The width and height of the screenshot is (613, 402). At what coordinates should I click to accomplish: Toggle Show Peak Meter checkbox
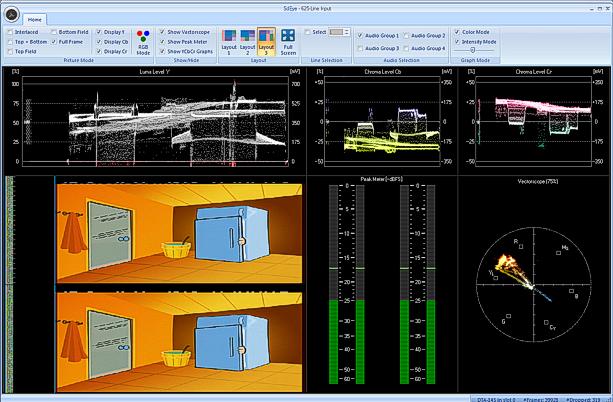click(x=162, y=41)
